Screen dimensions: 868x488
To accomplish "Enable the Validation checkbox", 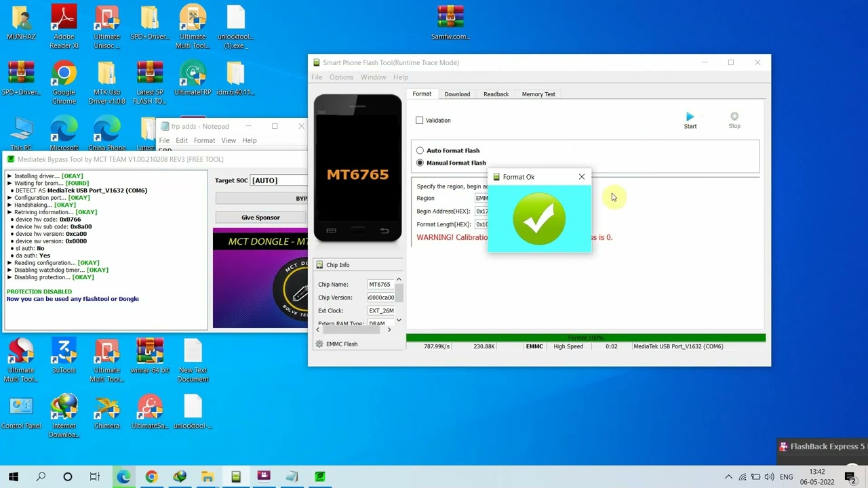I will [420, 121].
